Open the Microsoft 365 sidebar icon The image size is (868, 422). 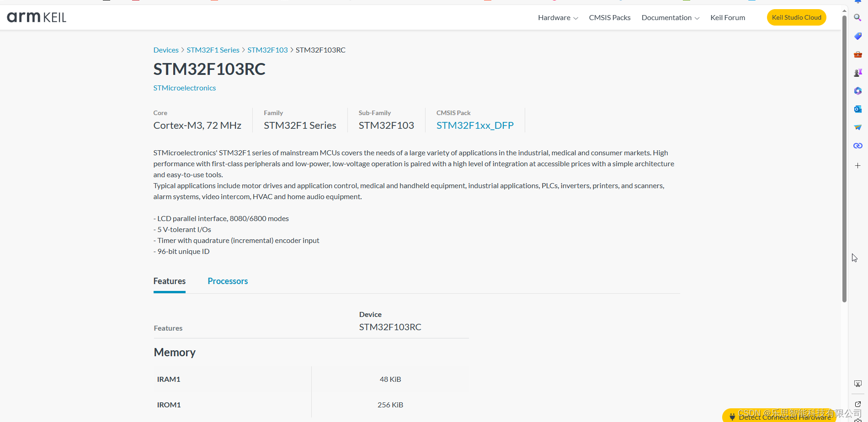[857, 91]
